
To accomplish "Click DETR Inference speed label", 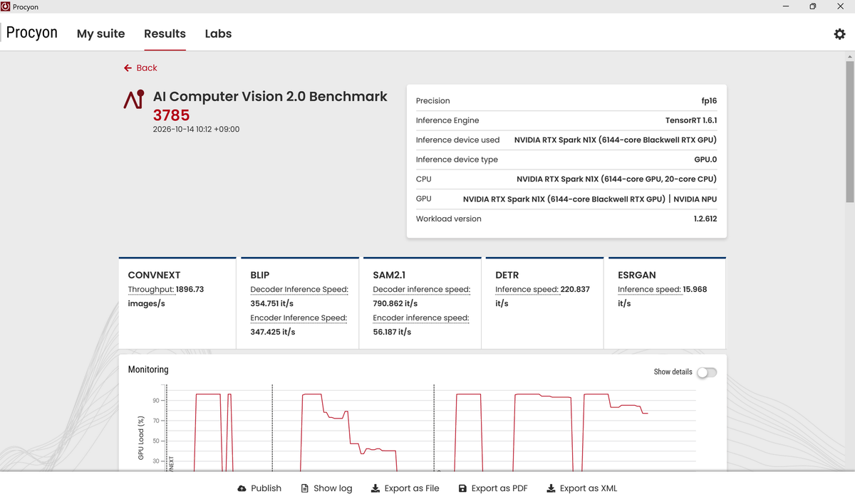I will pyautogui.click(x=528, y=290).
